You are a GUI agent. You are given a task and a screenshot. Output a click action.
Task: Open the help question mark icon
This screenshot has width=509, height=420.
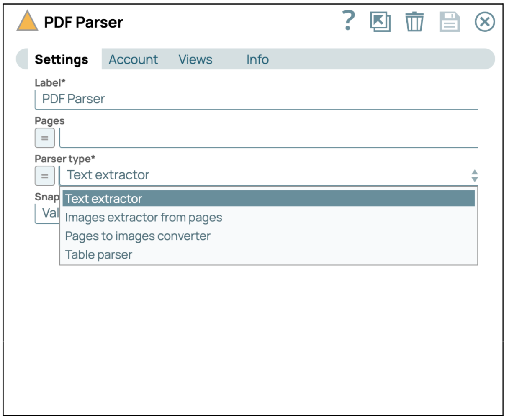(348, 21)
